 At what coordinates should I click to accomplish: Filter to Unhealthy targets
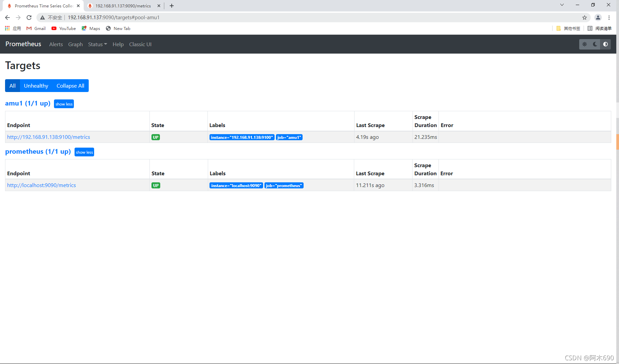pos(36,86)
